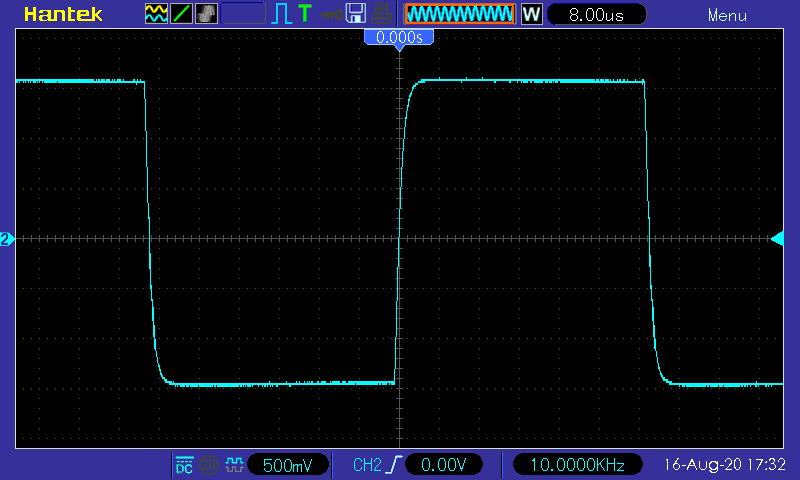This screenshot has height=480, width=800.
Task: Click the pulse waveform icon
Action: coord(281,14)
